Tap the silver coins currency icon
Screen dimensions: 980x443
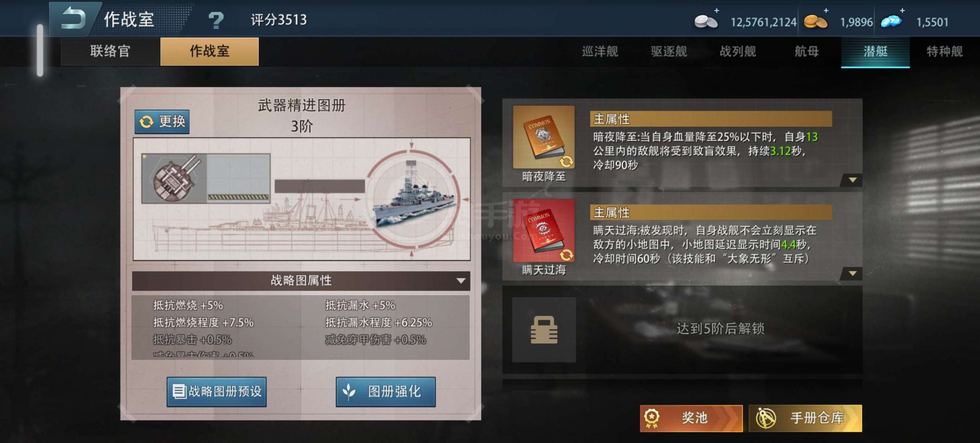[706, 21]
